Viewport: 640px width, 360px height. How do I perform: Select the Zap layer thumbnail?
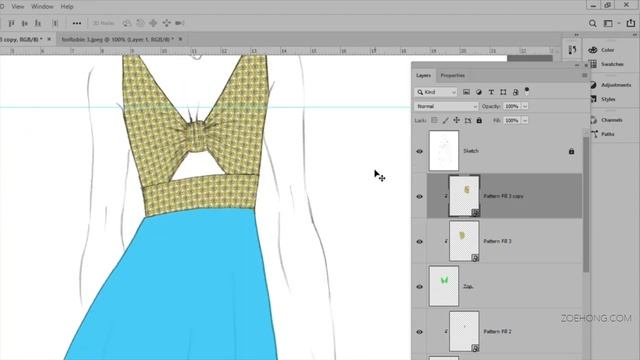444,286
